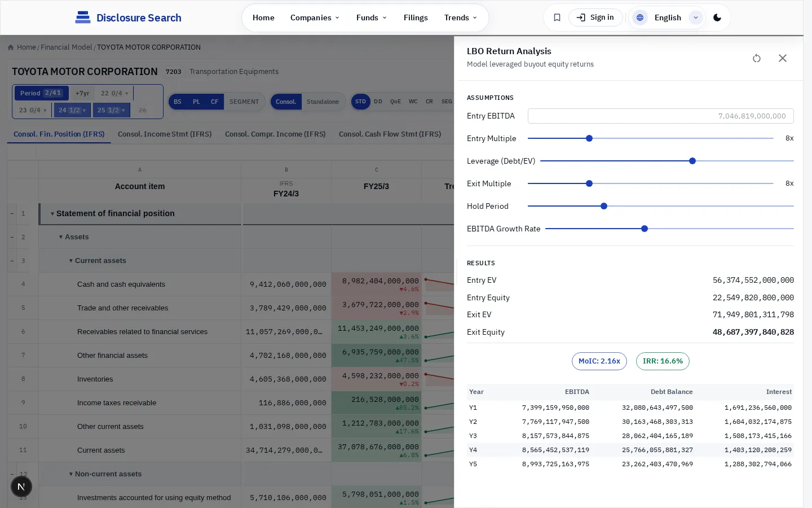Select the CR analysis mode
This screenshot has height=508, width=812.
(x=429, y=102)
